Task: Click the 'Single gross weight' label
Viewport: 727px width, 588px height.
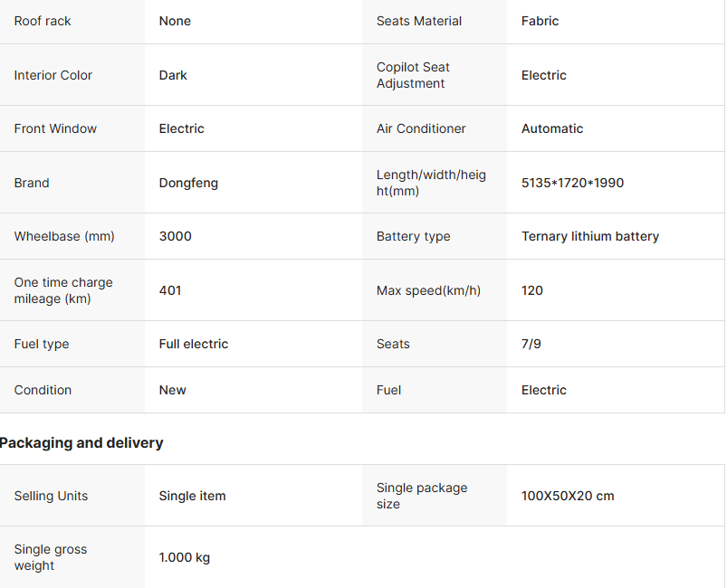Action: point(52,557)
